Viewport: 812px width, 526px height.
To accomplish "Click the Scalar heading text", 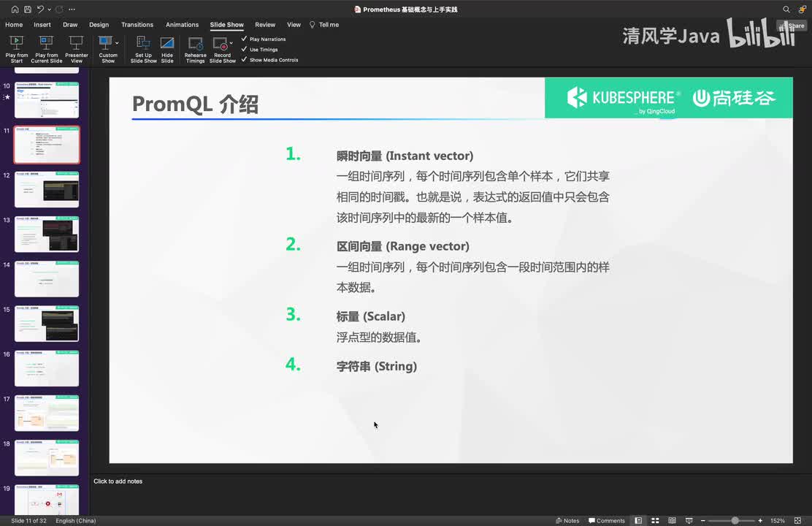I will [x=371, y=316].
